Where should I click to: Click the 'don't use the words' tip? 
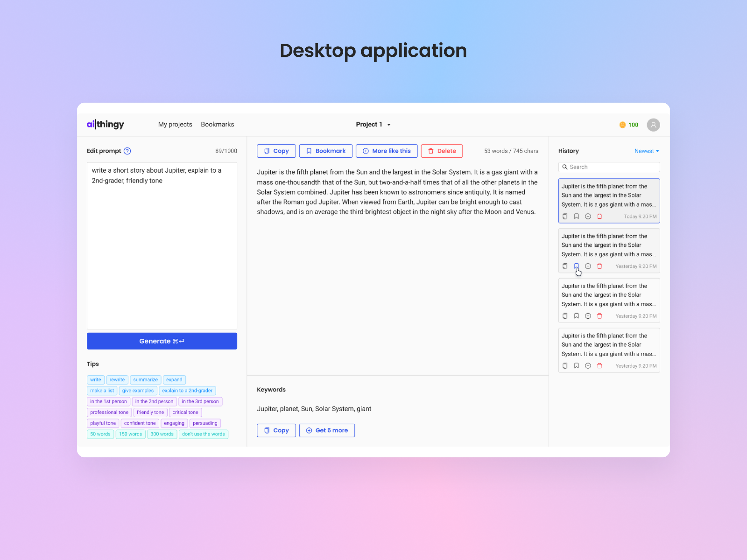coord(203,434)
